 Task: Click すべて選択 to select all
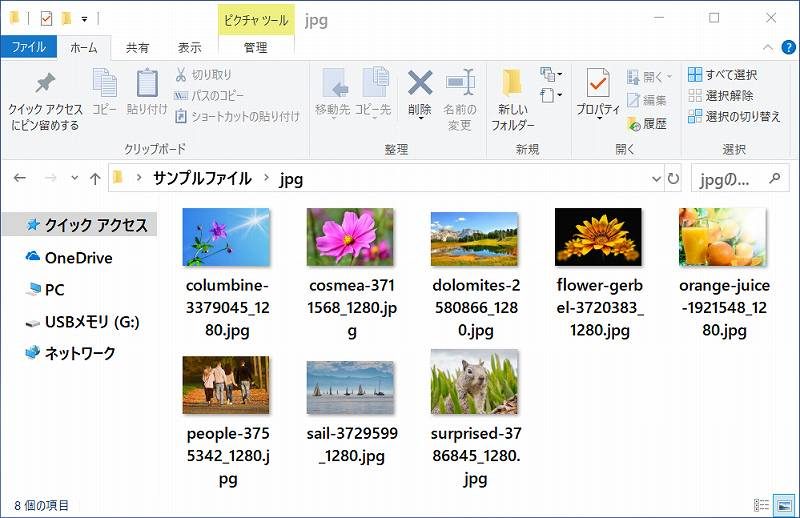tap(723, 75)
